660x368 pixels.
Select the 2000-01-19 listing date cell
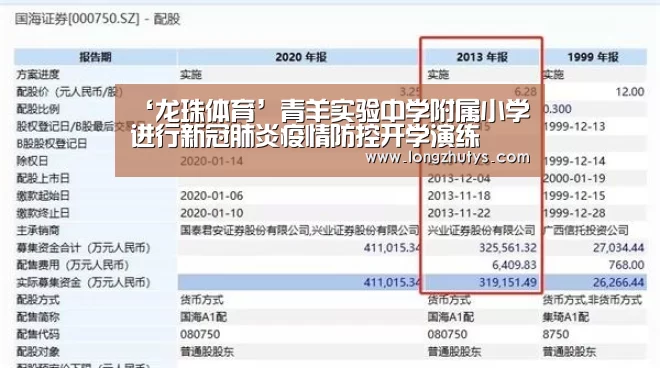point(574,178)
